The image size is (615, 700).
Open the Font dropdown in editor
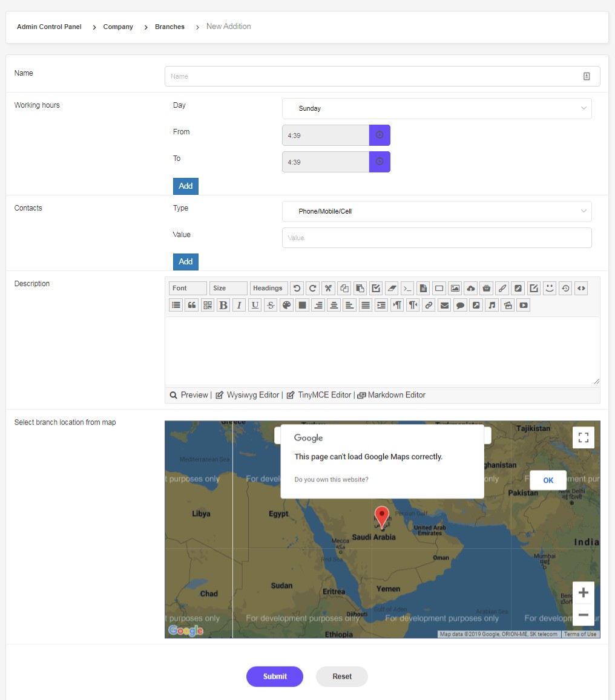click(x=188, y=289)
